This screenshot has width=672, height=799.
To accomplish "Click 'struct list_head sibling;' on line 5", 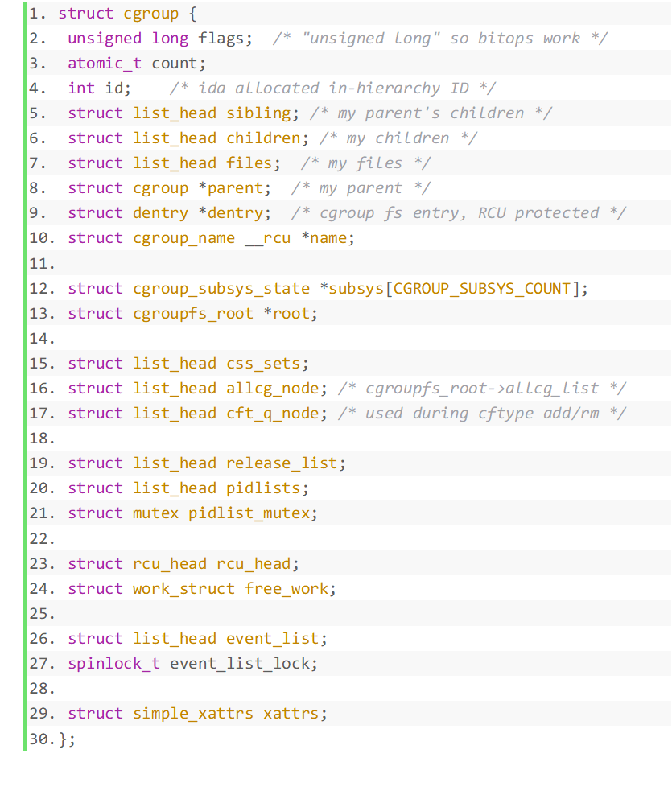I will (x=183, y=113).
